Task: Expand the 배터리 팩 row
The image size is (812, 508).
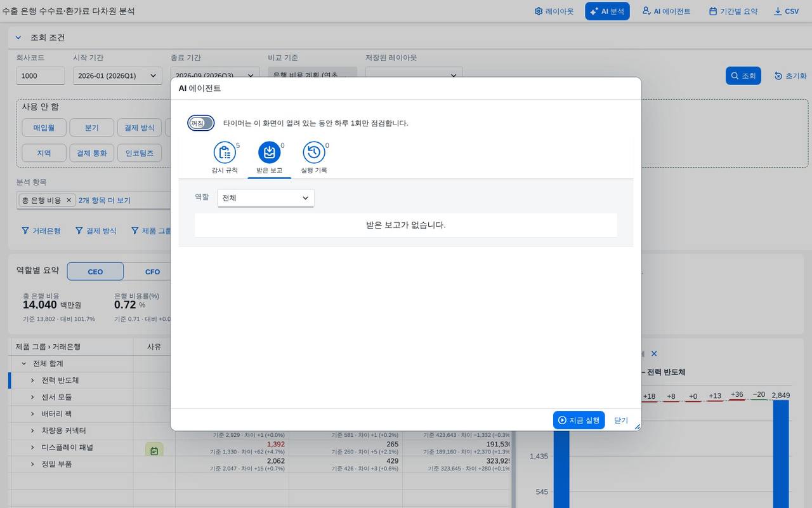Action: click(33, 413)
